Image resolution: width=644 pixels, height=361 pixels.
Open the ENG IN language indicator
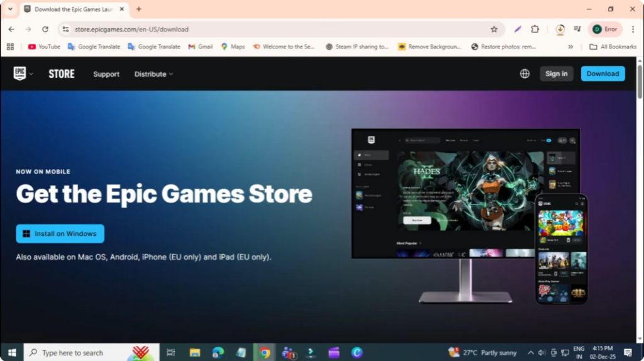[x=579, y=352]
